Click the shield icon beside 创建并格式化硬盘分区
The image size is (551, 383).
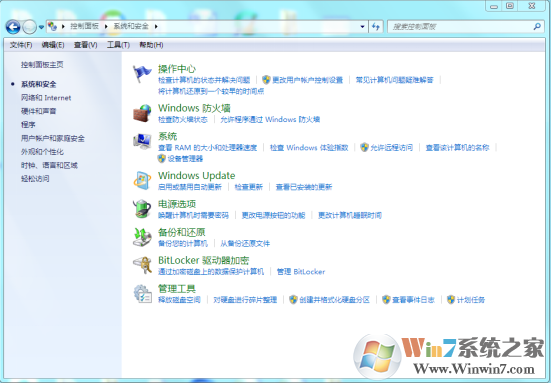click(x=293, y=300)
